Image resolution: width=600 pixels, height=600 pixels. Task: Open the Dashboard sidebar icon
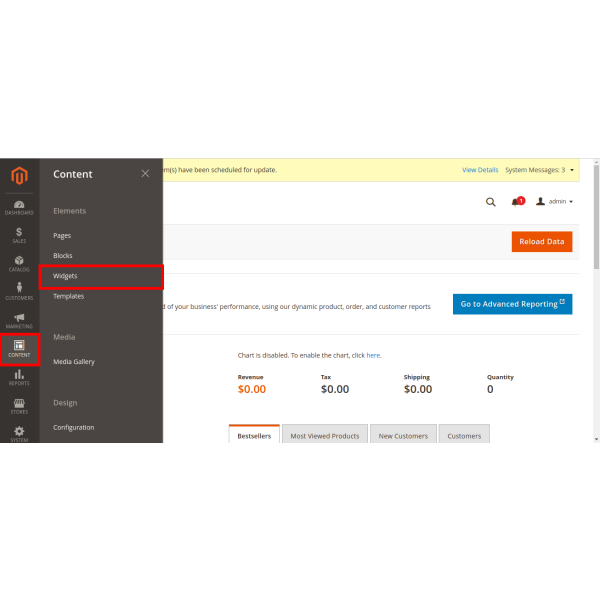[x=19, y=207]
